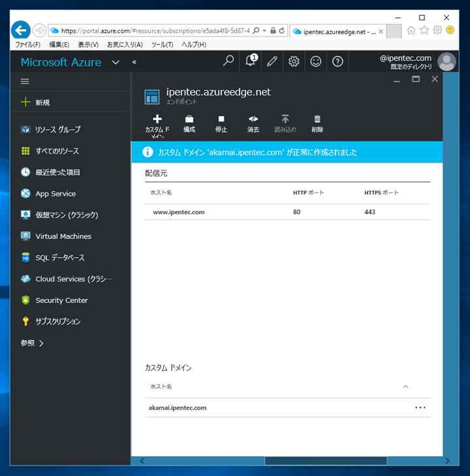Click scroll right arrow on horizontal scrollbar
Image resolution: width=470 pixels, height=476 pixels.
pyautogui.click(x=447, y=460)
